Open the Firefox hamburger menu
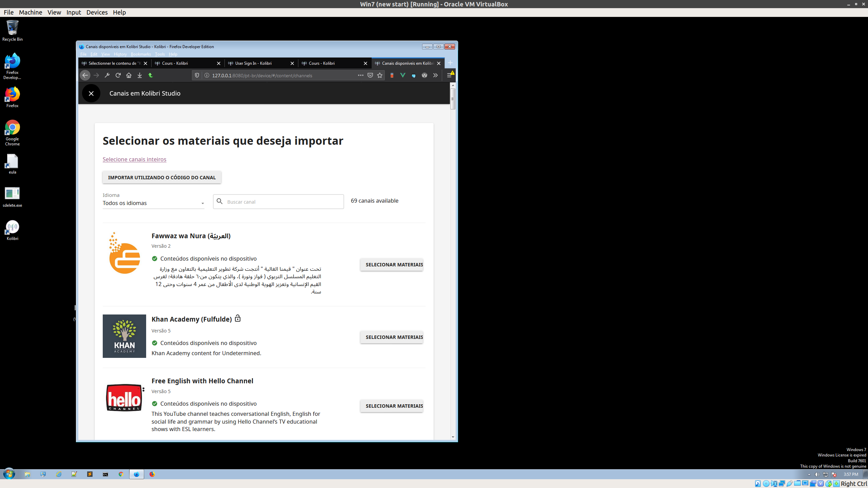Screen dimensions: 868x488 (450, 75)
